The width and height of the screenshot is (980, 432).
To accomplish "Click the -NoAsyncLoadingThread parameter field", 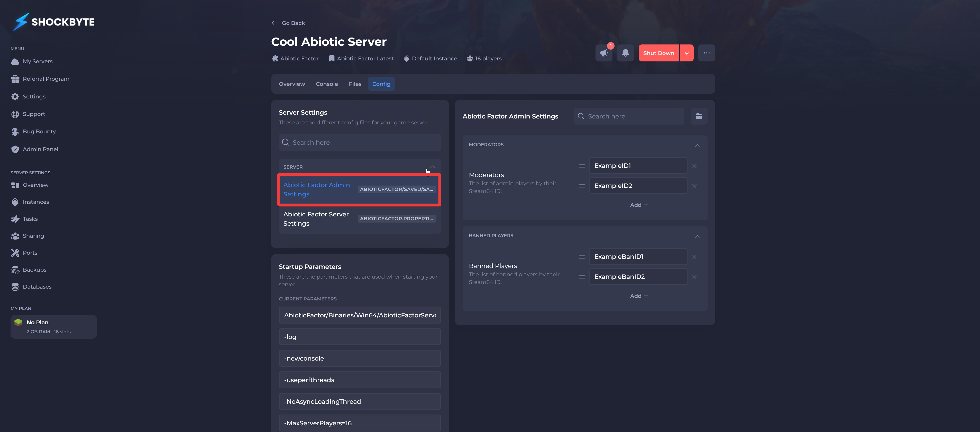I will [360, 402].
